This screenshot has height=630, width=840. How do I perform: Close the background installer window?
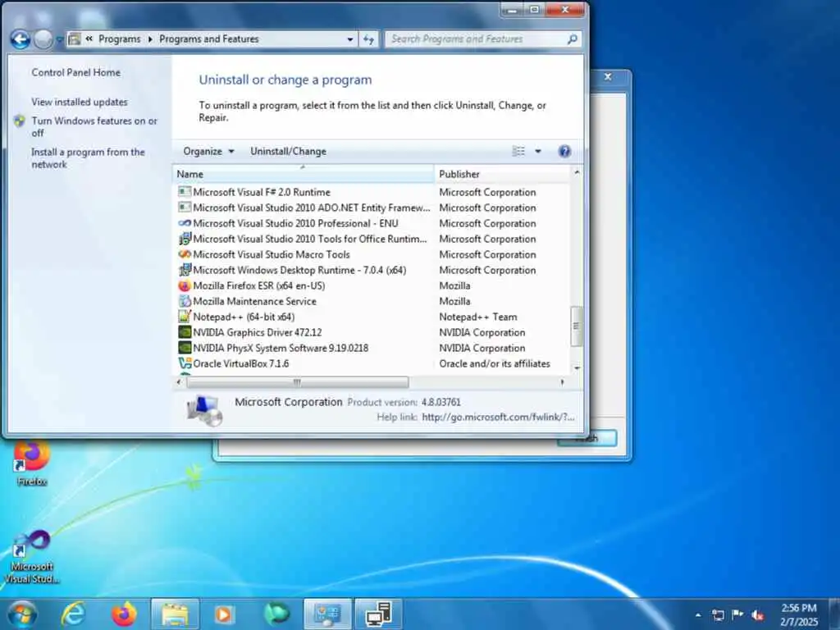point(608,76)
